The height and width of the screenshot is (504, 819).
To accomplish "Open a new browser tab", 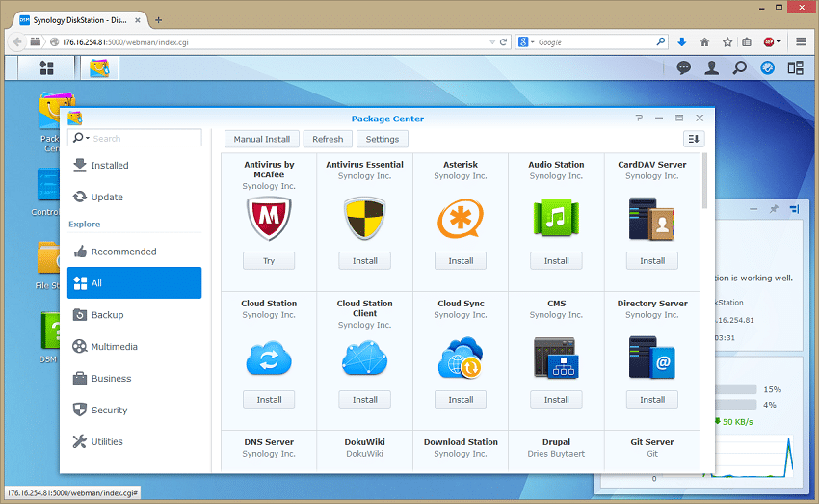I will 158,20.
